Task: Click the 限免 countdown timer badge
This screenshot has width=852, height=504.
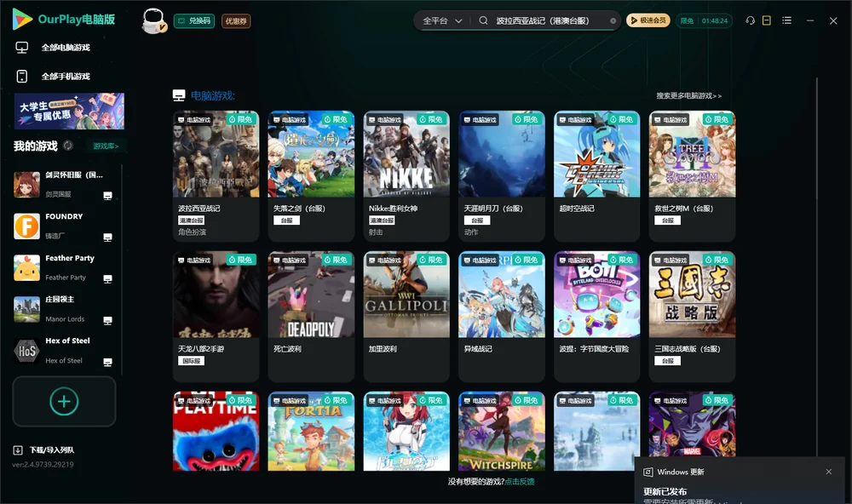Action: click(704, 20)
